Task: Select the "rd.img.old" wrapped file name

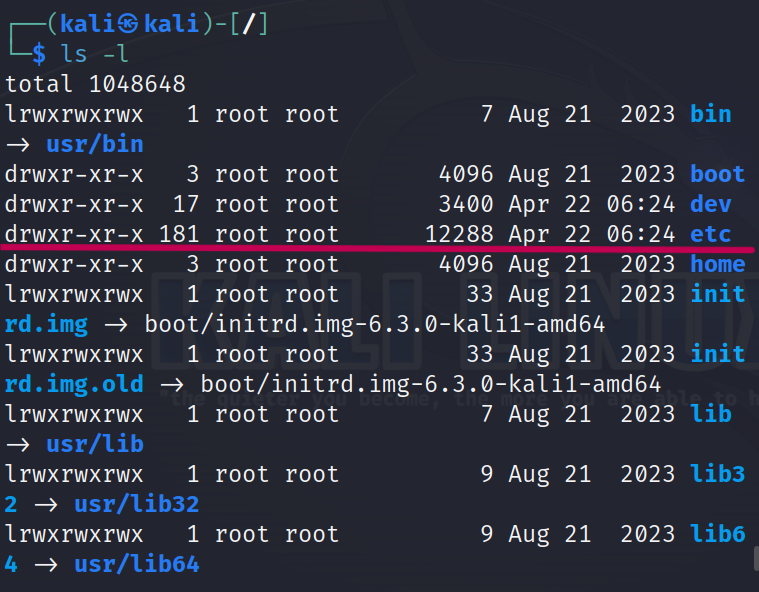Action: click(74, 384)
